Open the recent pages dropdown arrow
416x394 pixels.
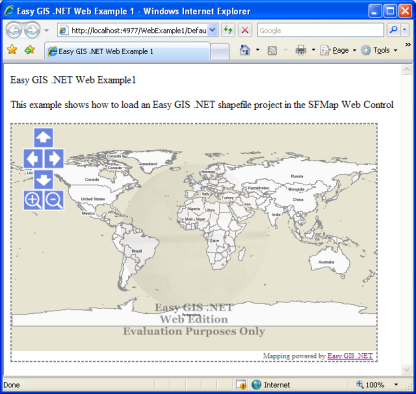pyautogui.click(x=46, y=30)
